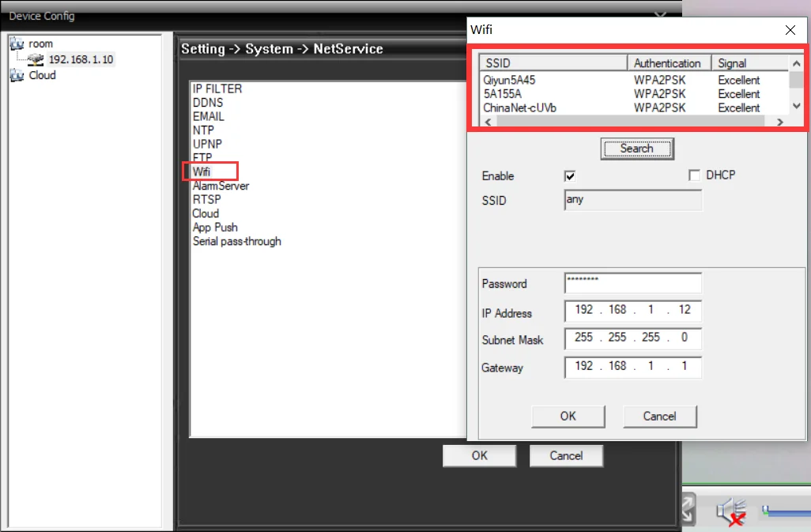Click the muted speaker icon
Viewport: 811px width, 532px height.
coord(731,511)
